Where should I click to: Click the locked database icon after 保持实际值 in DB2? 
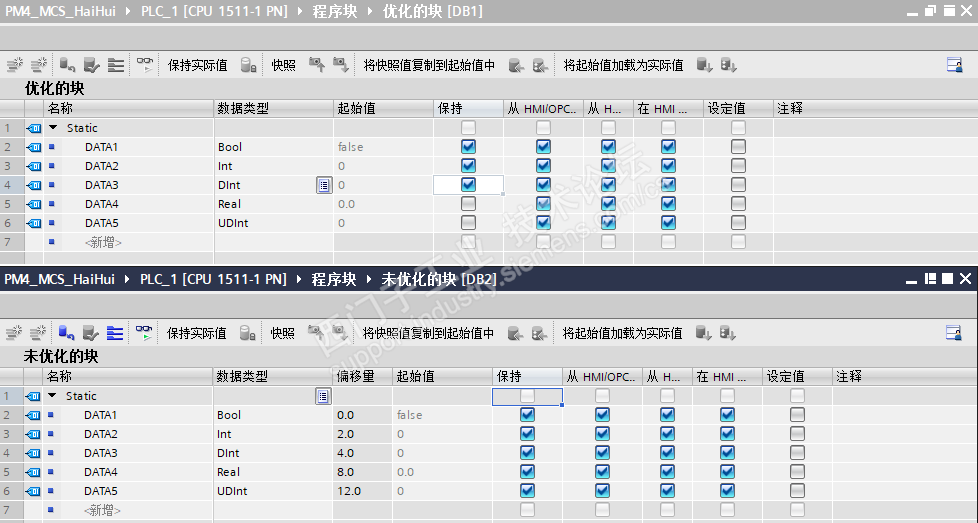pyautogui.click(x=248, y=333)
